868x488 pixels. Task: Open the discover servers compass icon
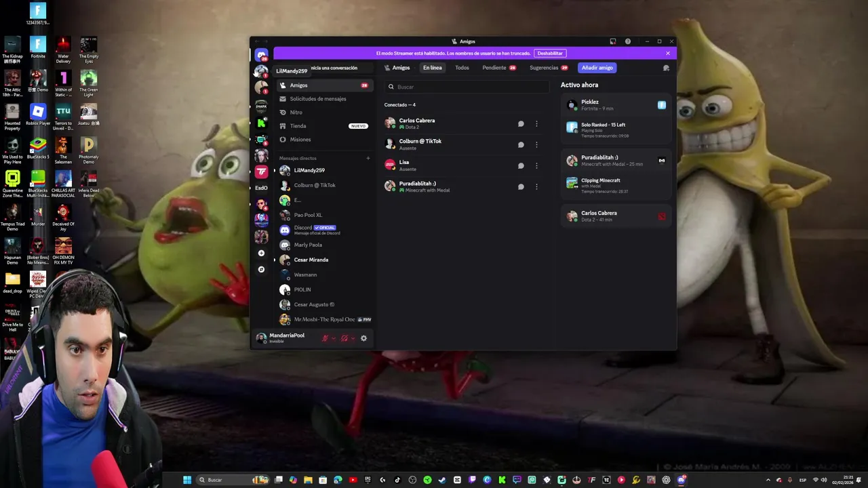(261, 269)
